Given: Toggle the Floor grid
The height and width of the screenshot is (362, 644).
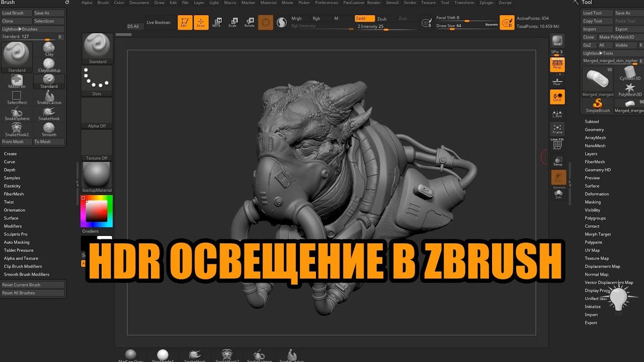Looking at the screenshot, I should pos(557,81).
